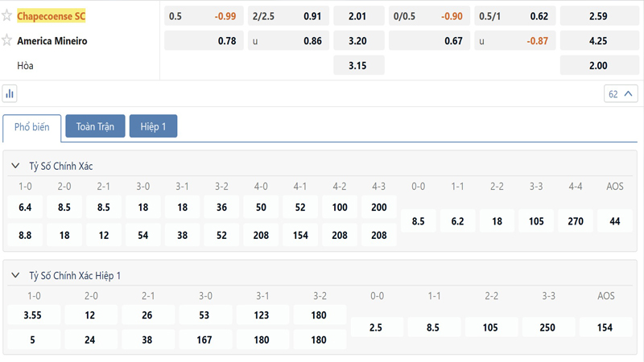This screenshot has height=362, width=644.
Task: Select draw odds 3.15 for Hòa
Action: pos(358,65)
